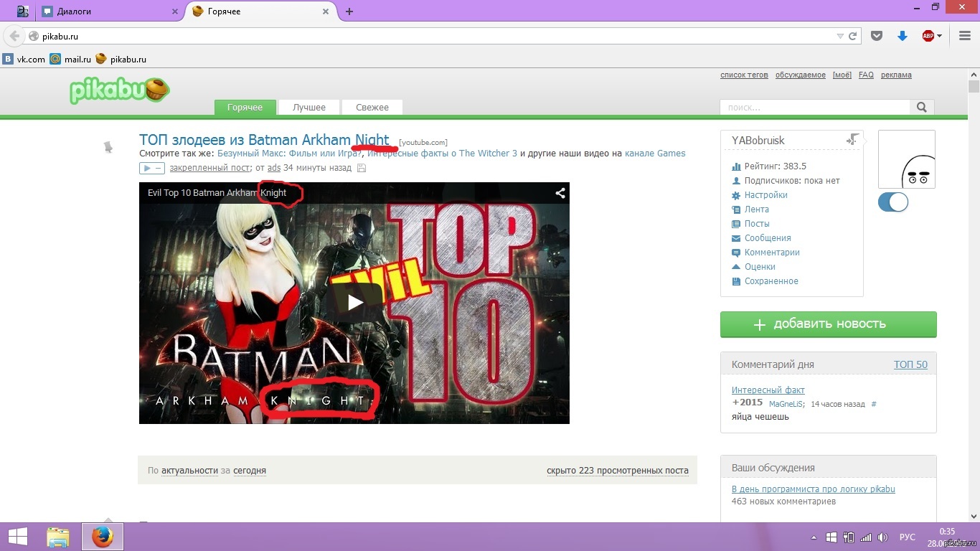Save post with the floppy icon
This screenshot has width=980, height=551.
pyautogui.click(x=361, y=168)
